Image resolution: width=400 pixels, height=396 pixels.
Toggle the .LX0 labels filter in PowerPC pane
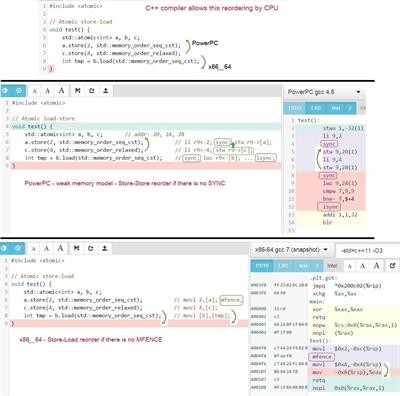click(316, 108)
